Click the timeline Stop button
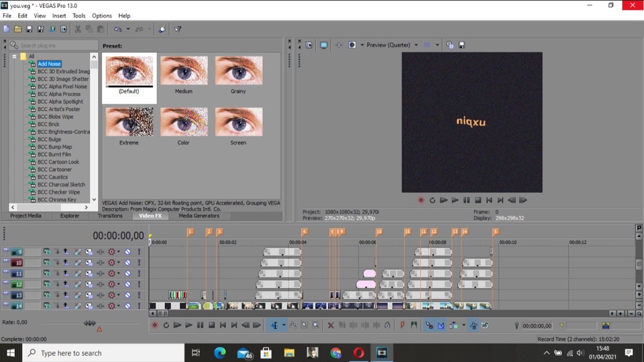Image resolution: width=644 pixels, height=362 pixels. pos(211,326)
